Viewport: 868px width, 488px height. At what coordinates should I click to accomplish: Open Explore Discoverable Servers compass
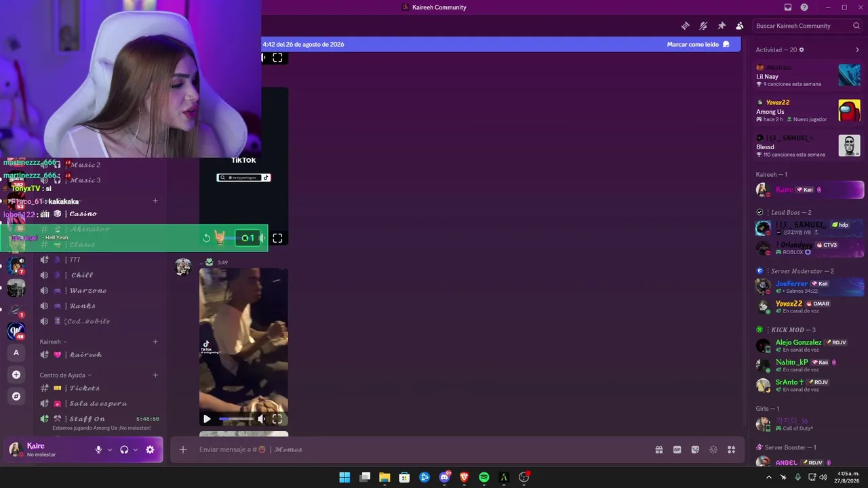point(16,396)
